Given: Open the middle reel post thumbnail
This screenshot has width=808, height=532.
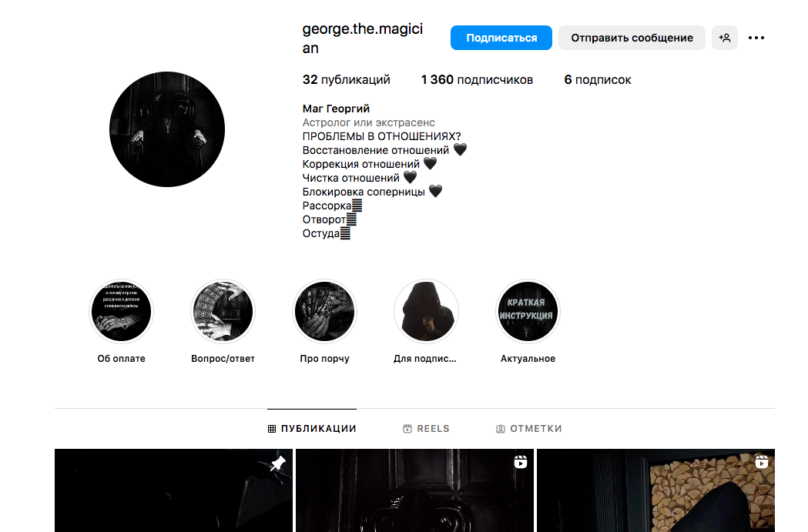Looking at the screenshot, I should click(414, 490).
